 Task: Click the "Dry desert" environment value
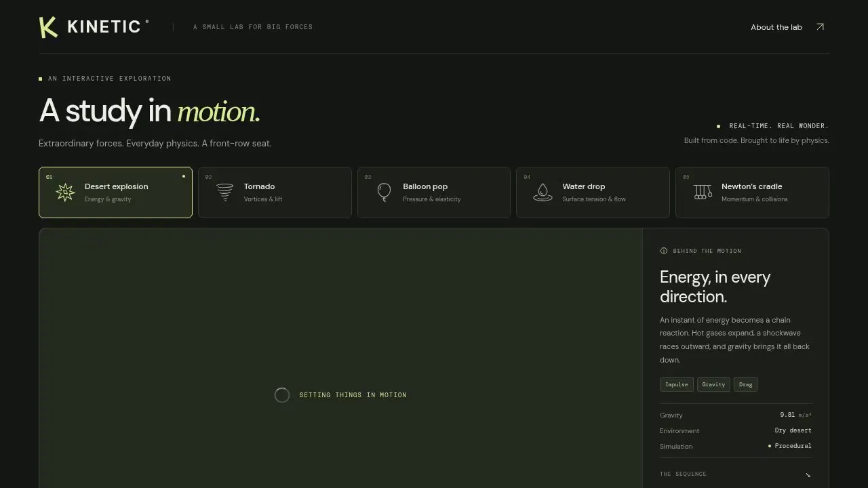pyautogui.click(x=793, y=430)
